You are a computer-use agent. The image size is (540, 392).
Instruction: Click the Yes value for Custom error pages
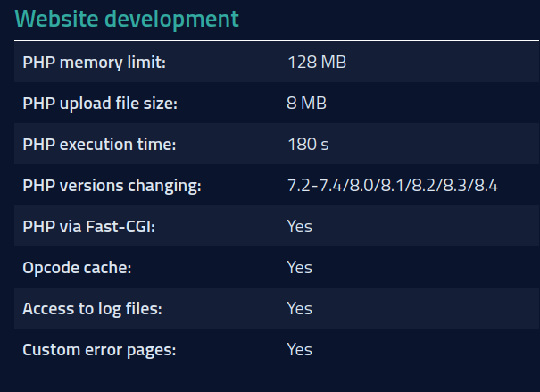click(300, 349)
